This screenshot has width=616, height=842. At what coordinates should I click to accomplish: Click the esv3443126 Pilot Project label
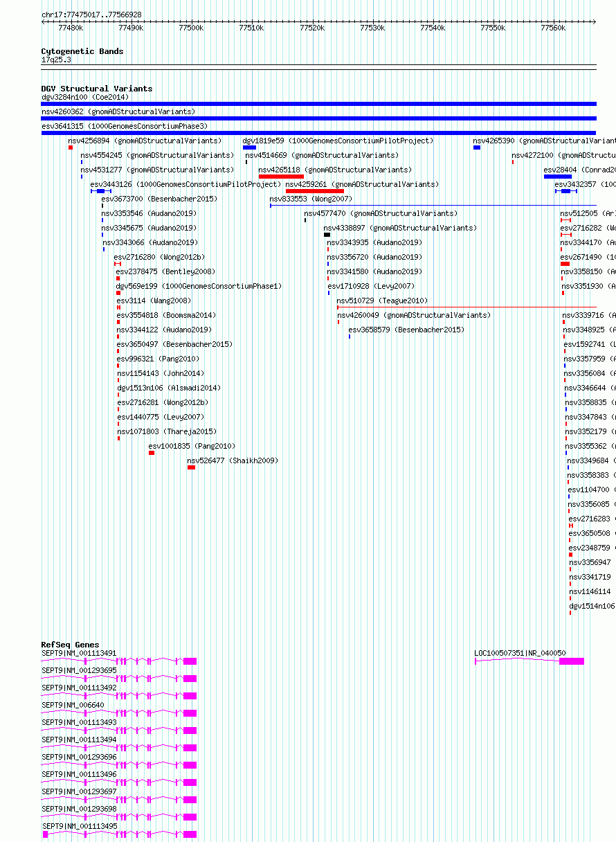185,184
